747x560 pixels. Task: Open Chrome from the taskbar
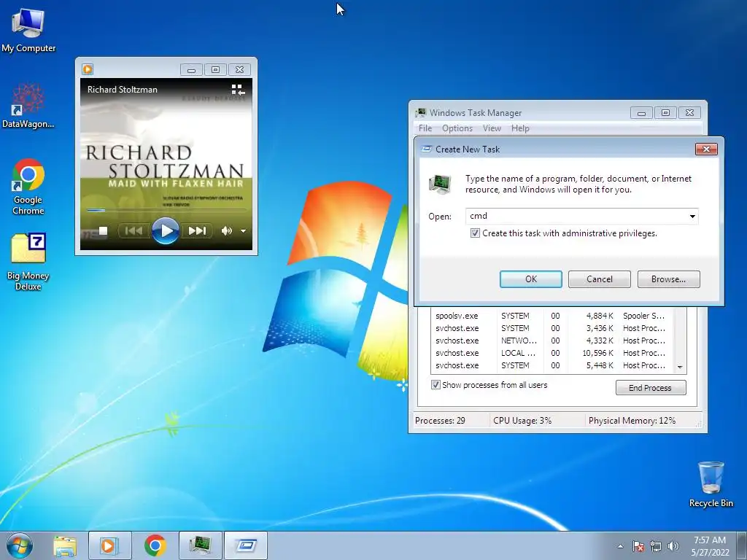(155, 545)
